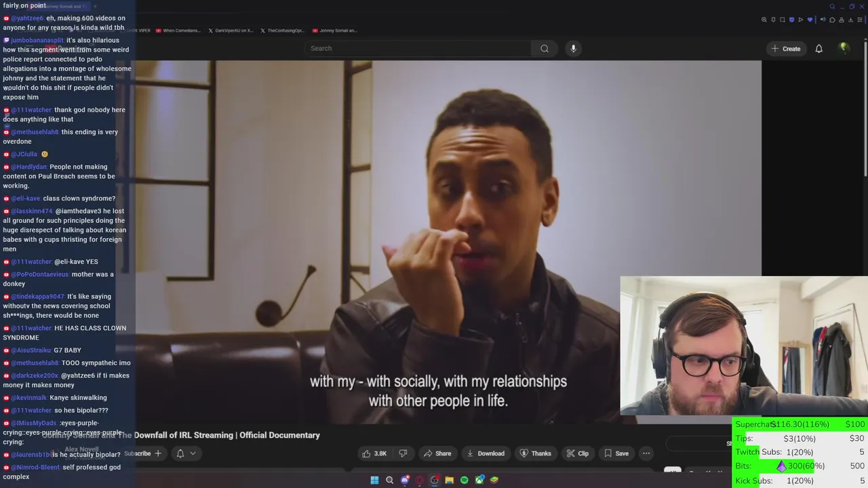Click the Share button

click(437, 453)
